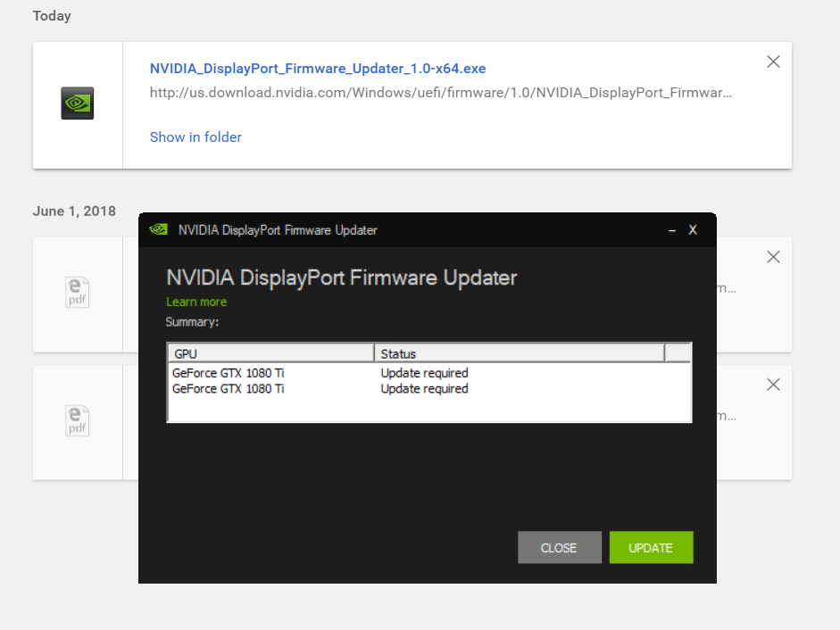Viewport: 840px width, 630px height.
Task: Close the updater using title bar X
Action: (x=693, y=230)
